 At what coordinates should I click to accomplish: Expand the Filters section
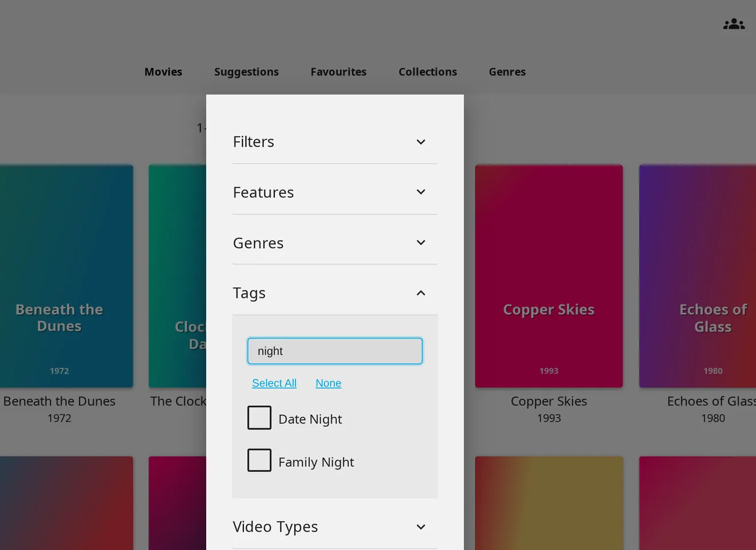335,142
